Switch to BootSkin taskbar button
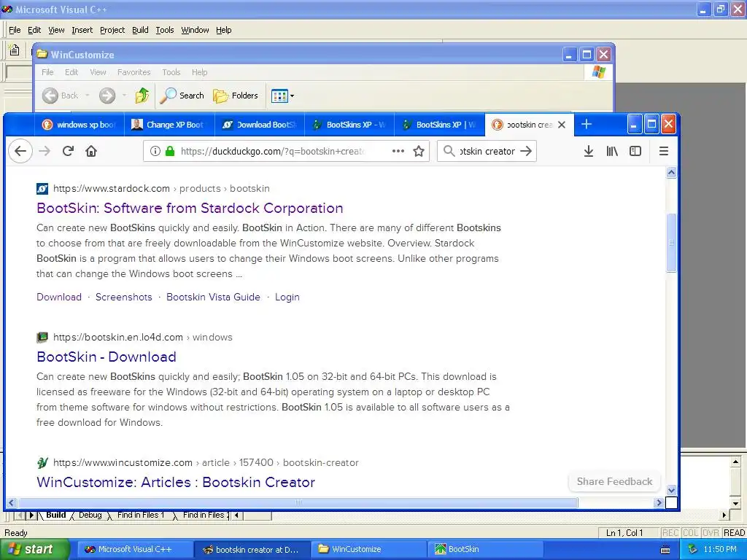The image size is (747, 560). 485,550
